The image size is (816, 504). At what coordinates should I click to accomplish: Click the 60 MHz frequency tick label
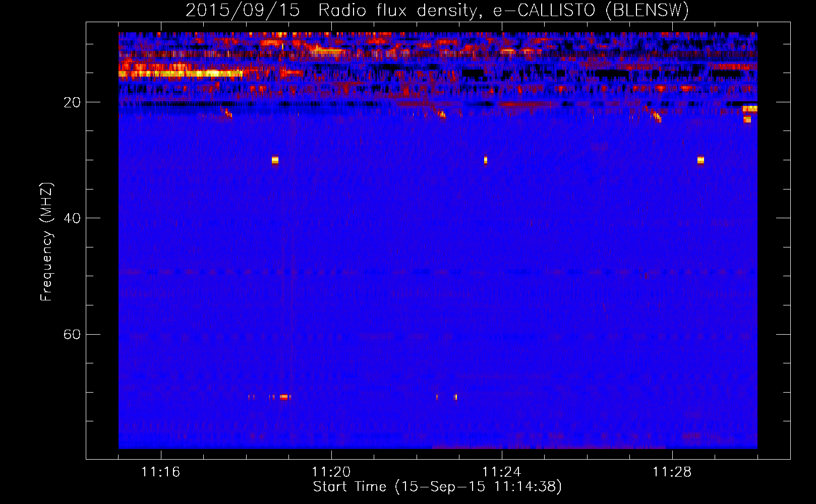(x=72, y=334)
